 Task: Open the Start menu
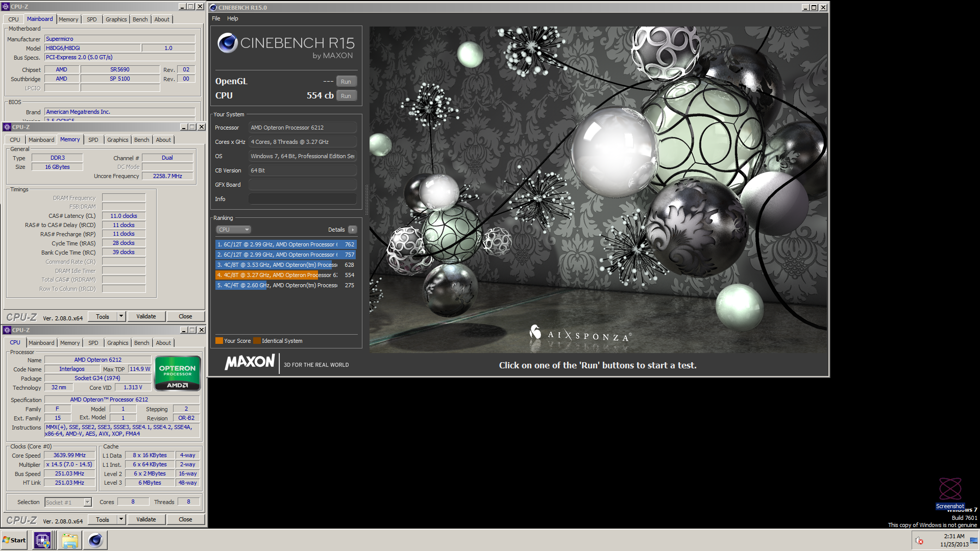[14, 540]
